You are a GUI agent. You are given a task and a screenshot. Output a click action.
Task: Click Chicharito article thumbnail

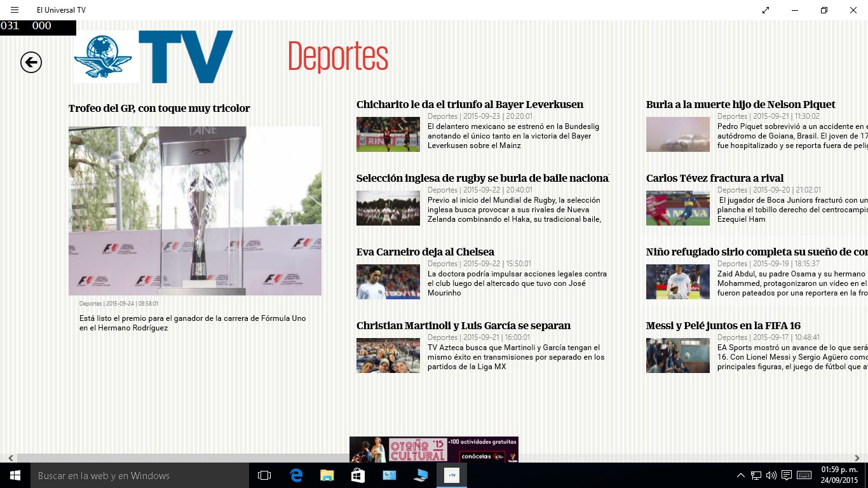(x=388, y=134)
